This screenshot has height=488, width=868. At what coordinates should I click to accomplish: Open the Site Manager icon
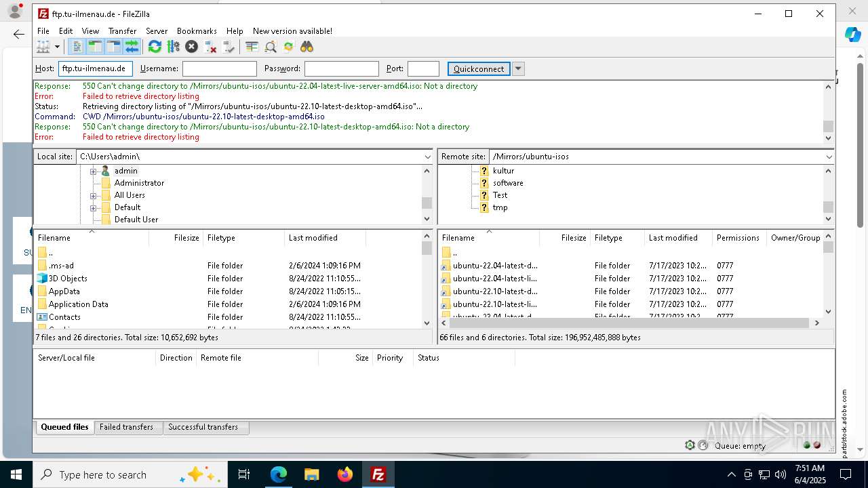click(x=43, y=47)
